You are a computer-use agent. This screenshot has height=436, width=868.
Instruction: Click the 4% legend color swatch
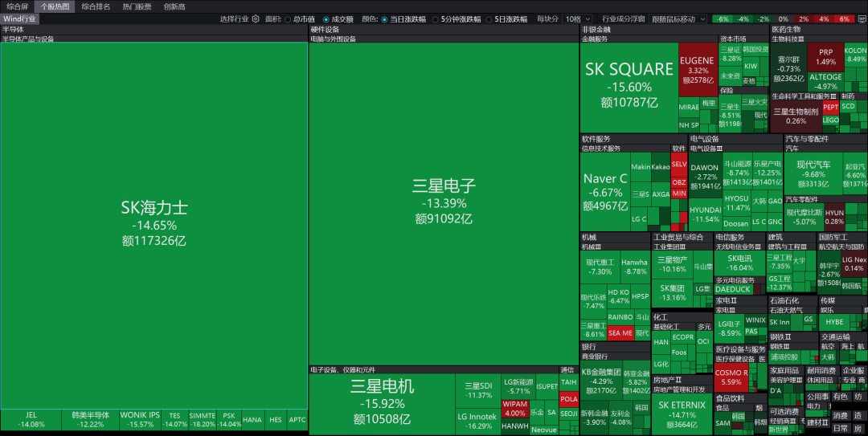point(825,18)
